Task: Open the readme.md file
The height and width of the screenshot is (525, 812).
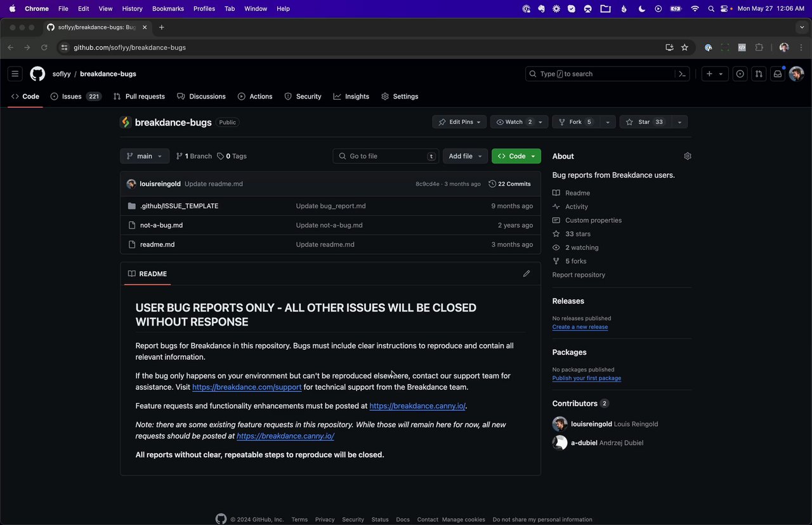Action: click(157, 244)
